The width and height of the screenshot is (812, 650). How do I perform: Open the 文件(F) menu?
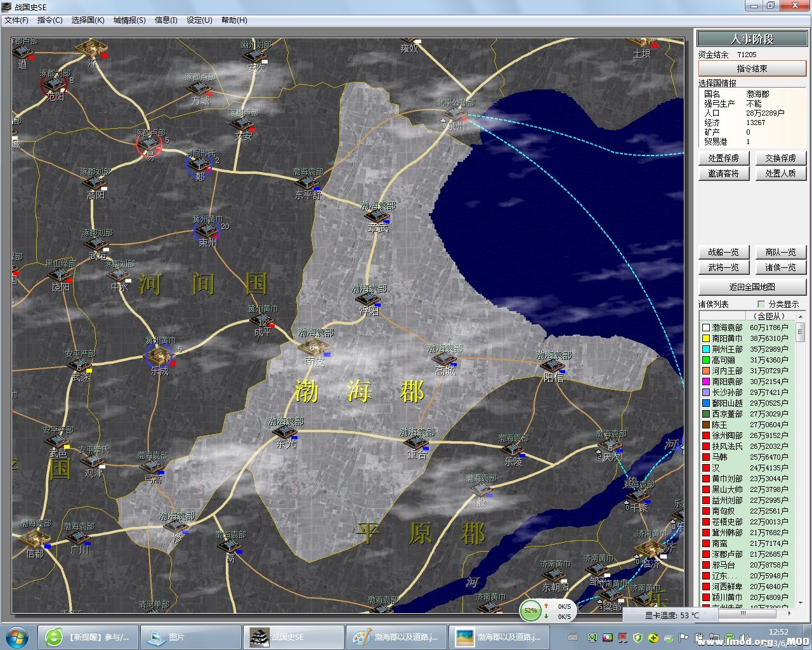[16, 20]
